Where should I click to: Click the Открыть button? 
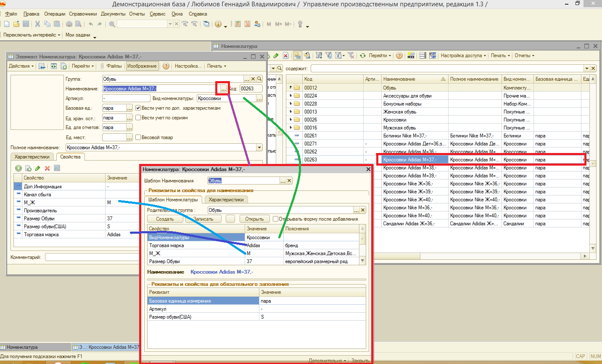(254, 219)
